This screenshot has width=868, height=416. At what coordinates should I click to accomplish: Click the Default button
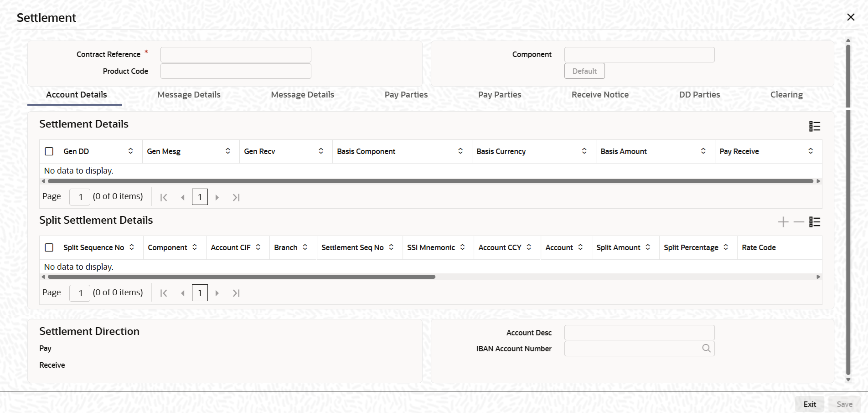(x=584, y=71)
